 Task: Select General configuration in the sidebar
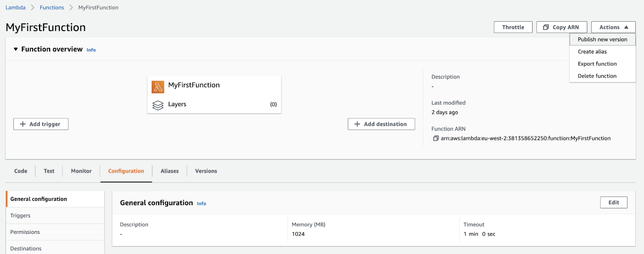point(55,199)
